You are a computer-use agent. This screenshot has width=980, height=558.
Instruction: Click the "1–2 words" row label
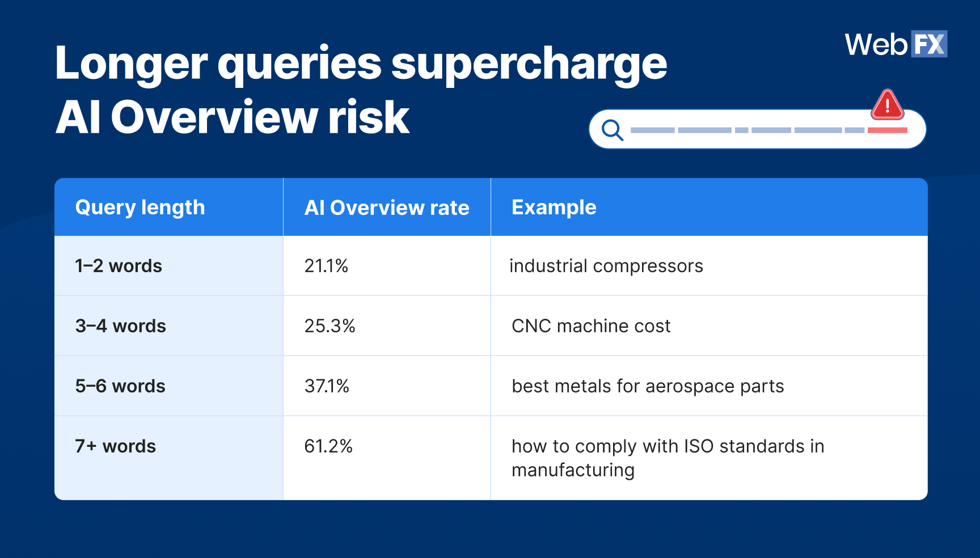pyautogui.click(x=119, y=266)
